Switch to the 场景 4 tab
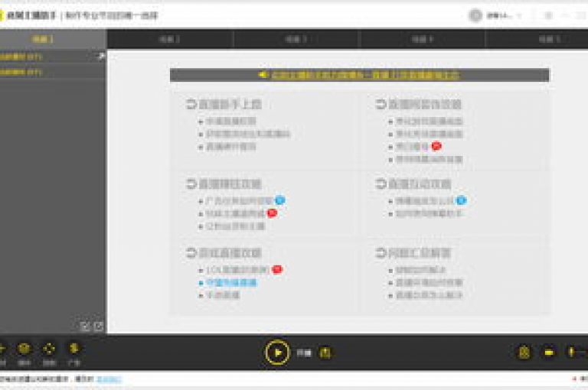The height and width of the screenshot is (390, 588). click(x=423, y=39)
